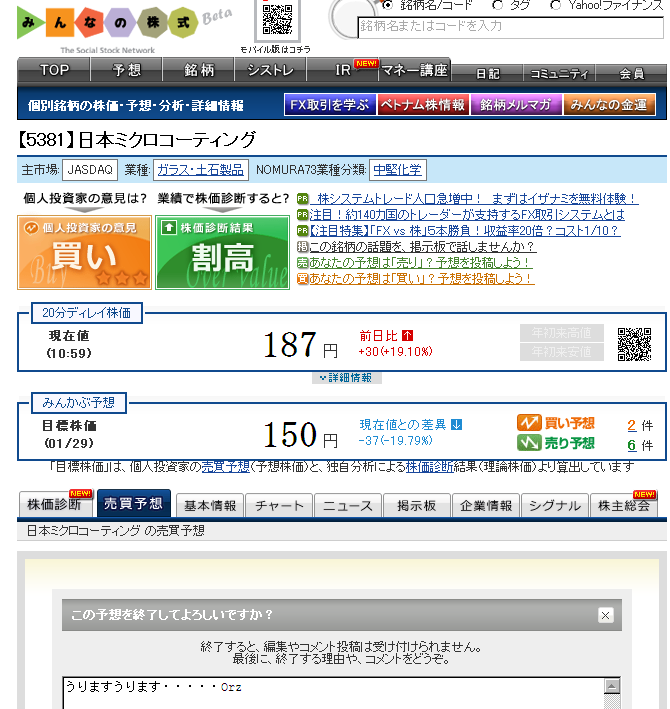Expand the 詳細情報 section
Image resolution: width=670 pixels, height=709 pixels.
pyautogui.click(x=347, y=378)
